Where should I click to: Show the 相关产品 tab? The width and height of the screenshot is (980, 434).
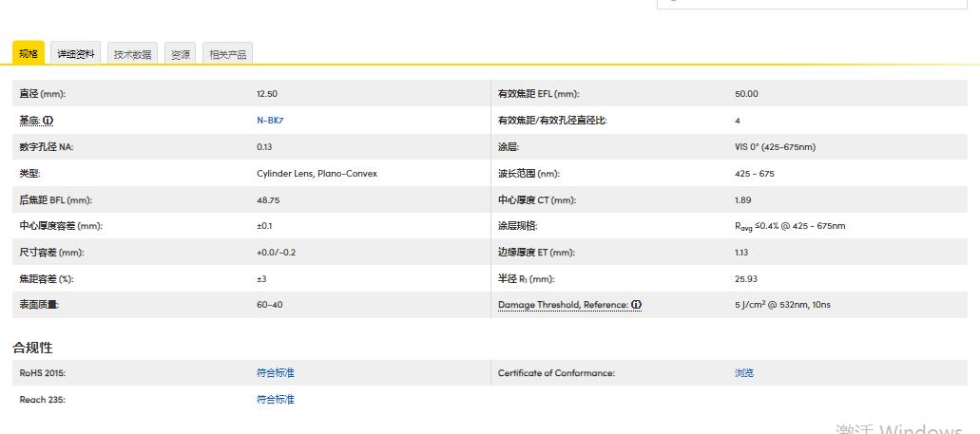tap(227, 54)
